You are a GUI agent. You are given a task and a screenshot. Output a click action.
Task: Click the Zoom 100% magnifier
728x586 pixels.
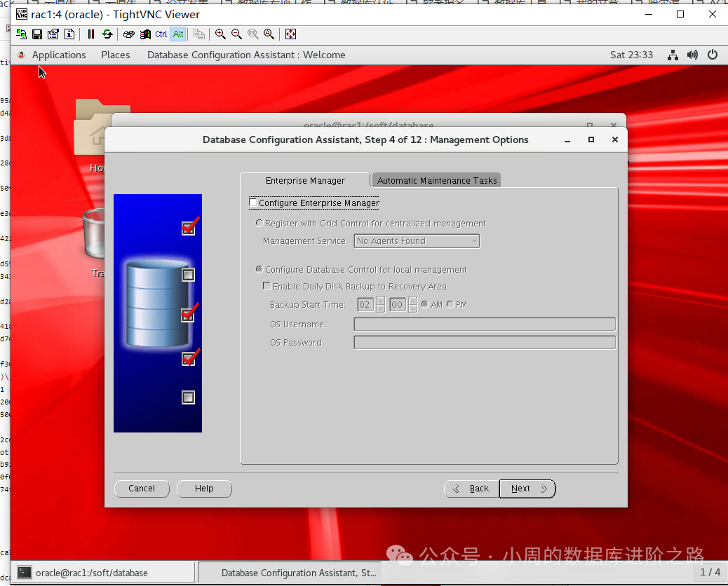click(x=253, y=34)
